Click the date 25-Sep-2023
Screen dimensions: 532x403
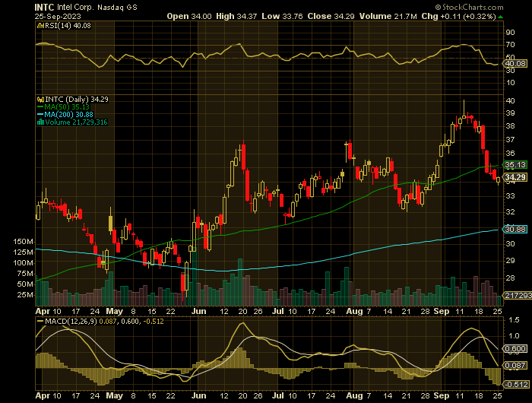tap(58, 16)
